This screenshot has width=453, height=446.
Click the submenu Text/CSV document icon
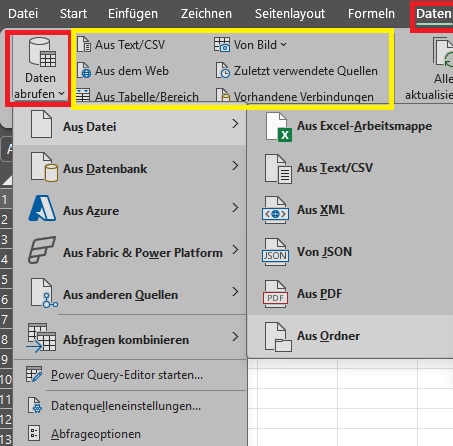click(278, 169)
